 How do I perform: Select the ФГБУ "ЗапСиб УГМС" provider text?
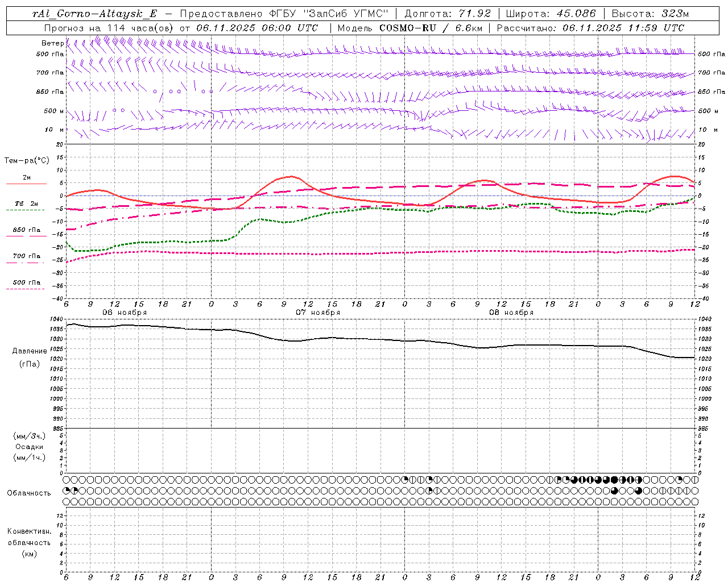click(x=328, y=14)
